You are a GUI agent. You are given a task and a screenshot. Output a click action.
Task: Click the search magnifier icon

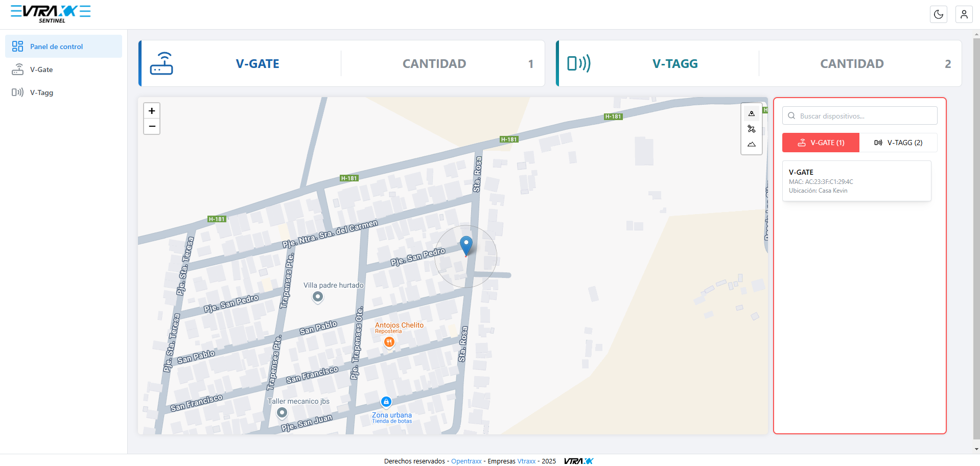click(x=791, y=115)
